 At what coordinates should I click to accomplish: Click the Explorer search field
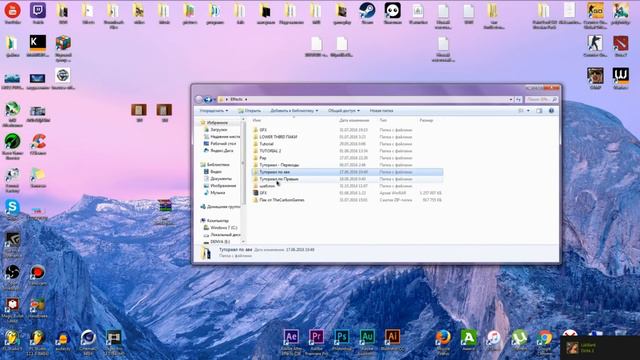541,99
